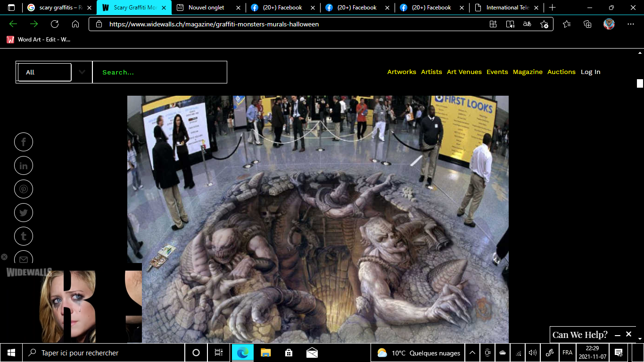The width and height of the screenshot is (644, 362).
Task: Switch the FRA input language indicator
Action: (x=567, y=353)
